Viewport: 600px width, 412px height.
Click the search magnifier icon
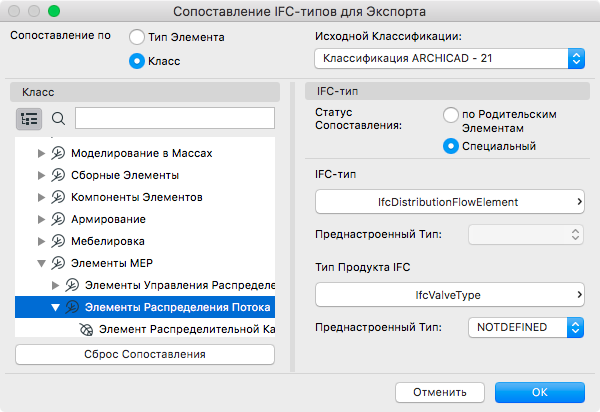tap(58, 118)
